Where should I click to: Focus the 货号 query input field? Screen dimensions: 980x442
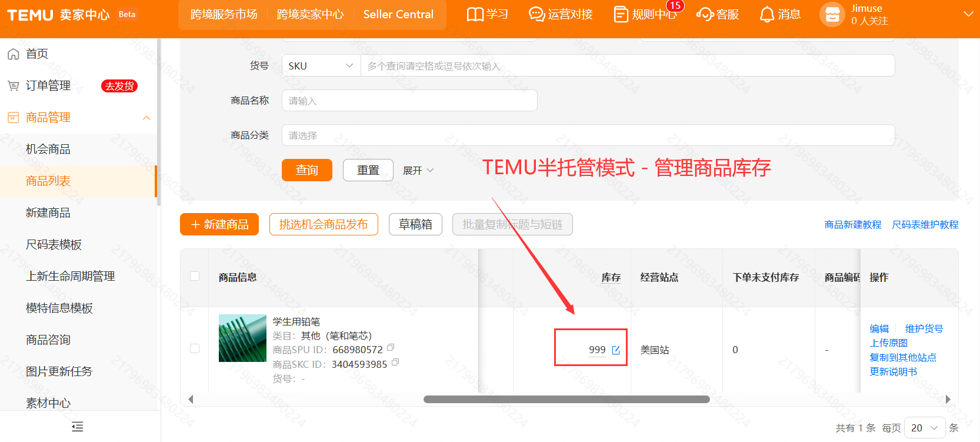pyautogui.click(x=628, y=65)
